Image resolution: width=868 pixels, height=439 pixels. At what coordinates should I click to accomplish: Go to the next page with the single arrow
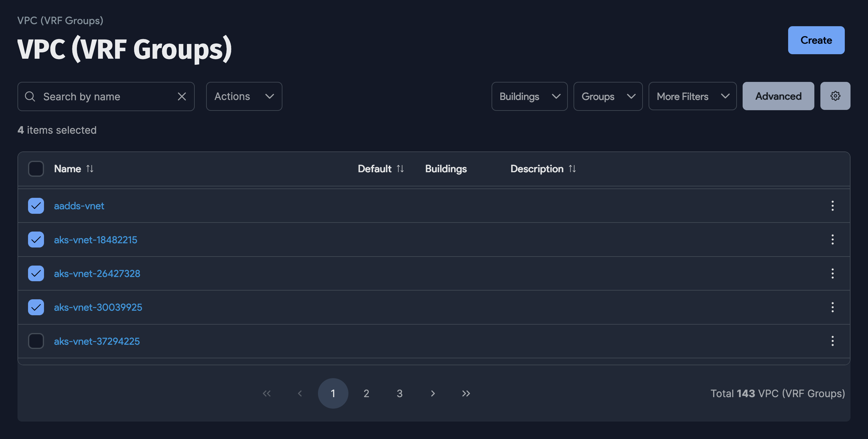click(x=433, y=393)
